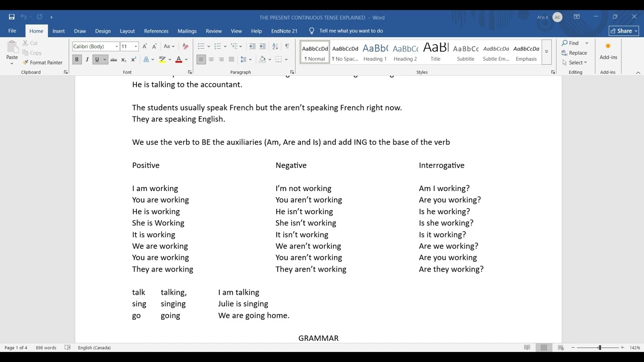Select the Format Painter tool
Screen dimensions: 644x362
(42, 62)
